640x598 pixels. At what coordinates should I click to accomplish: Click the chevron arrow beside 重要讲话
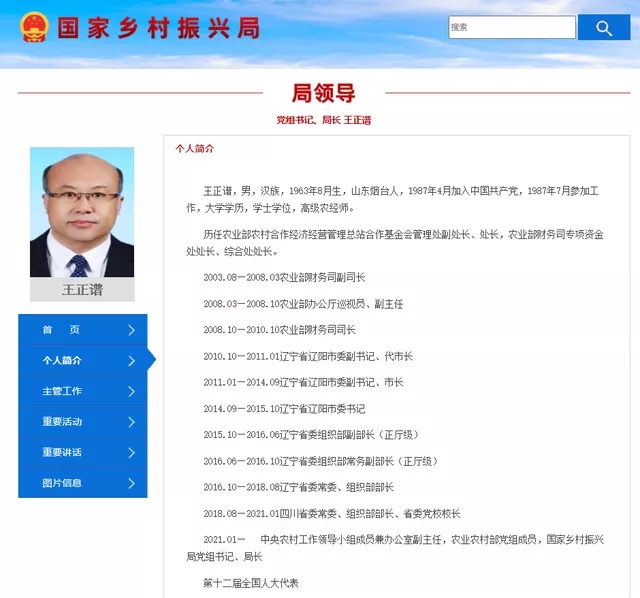(132, 452)
